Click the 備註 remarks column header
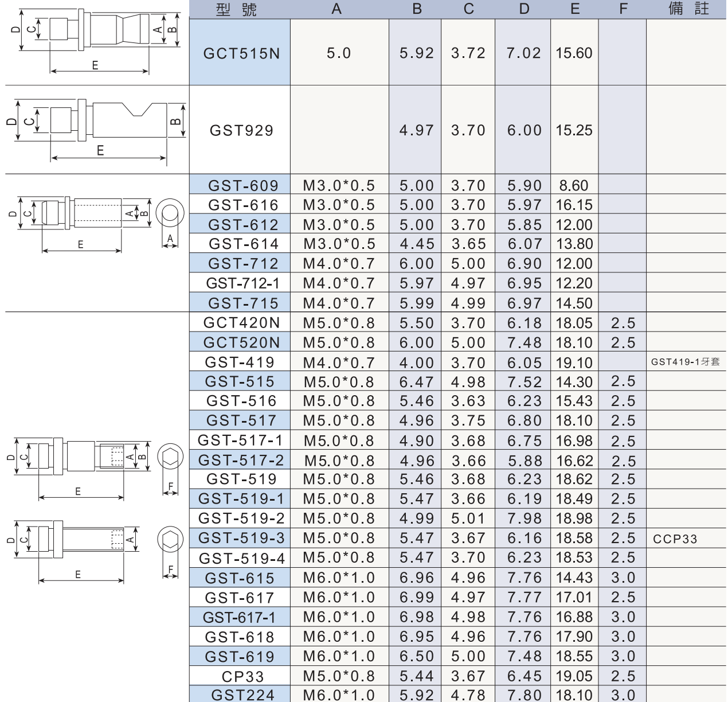The height and width of the screenshot is (702, 728). tap(688, 9)
